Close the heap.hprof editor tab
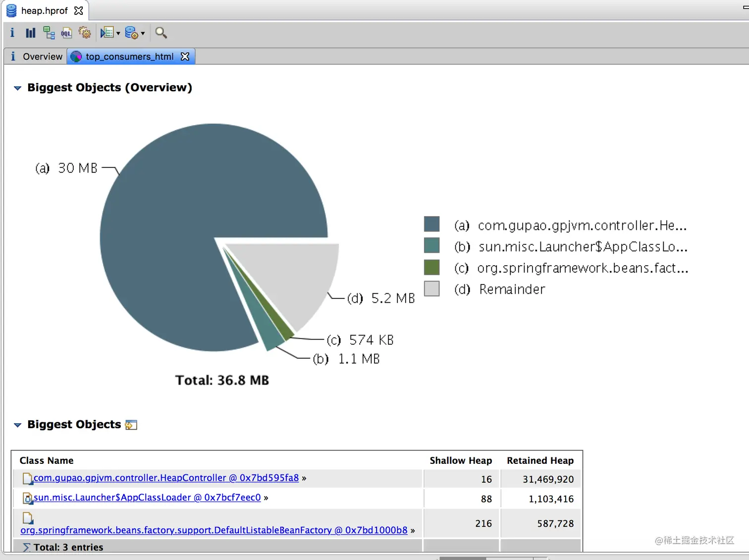Viewport: 749px width, 560px height. [x=78, y=10]
